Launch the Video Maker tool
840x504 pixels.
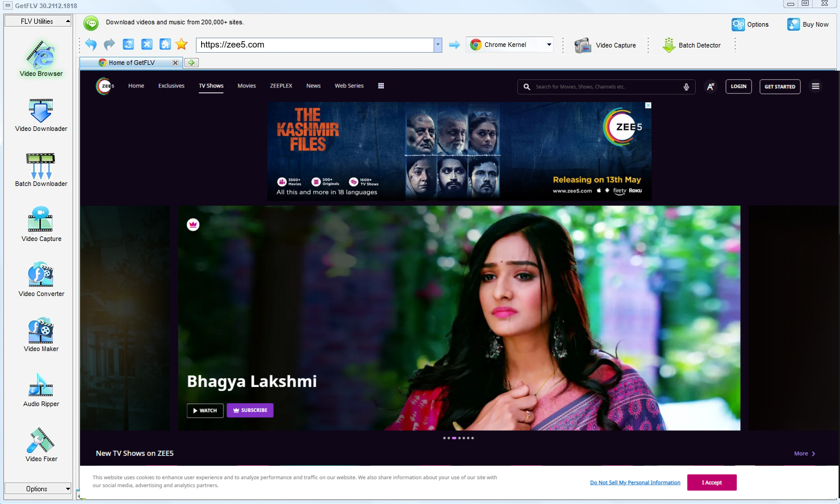(x=41, y=335)
